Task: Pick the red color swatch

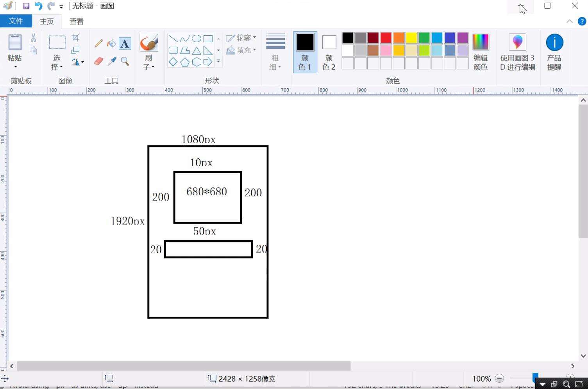Action: (386, 38)
